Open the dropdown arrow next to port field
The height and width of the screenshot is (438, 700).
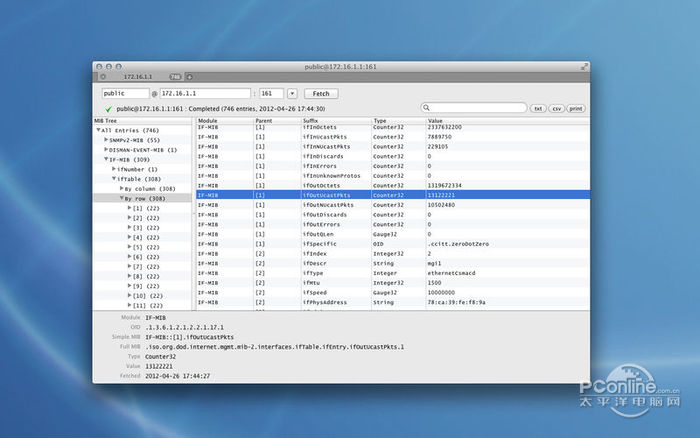coord(292,93)
